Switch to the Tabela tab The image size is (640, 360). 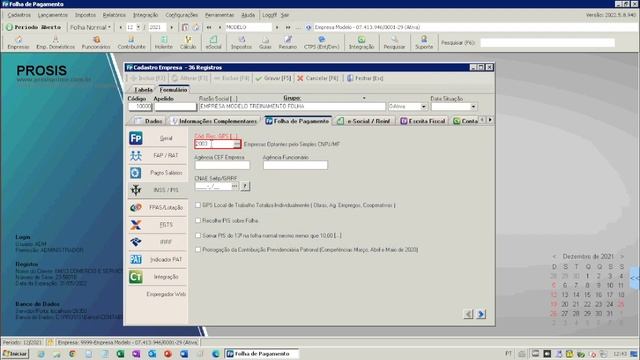(x=143, y=90)
